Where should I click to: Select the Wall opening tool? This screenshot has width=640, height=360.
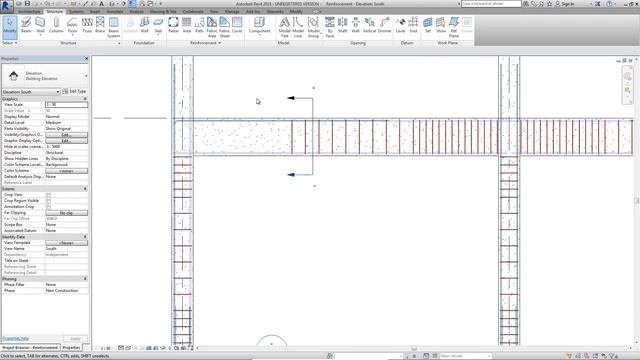[x=356, y=25]
